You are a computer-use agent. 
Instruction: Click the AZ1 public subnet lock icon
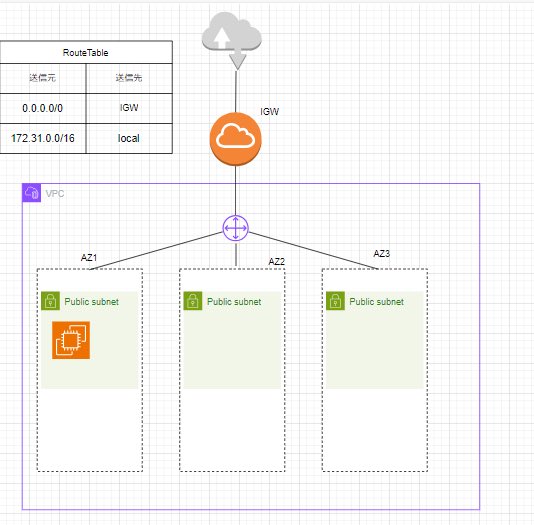pos(50,301)
